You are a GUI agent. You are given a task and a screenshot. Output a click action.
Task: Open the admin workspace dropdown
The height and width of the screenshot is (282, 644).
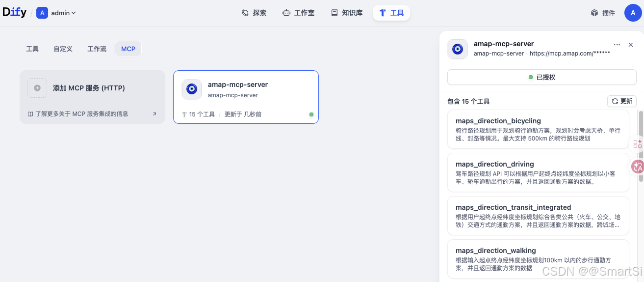56,13
